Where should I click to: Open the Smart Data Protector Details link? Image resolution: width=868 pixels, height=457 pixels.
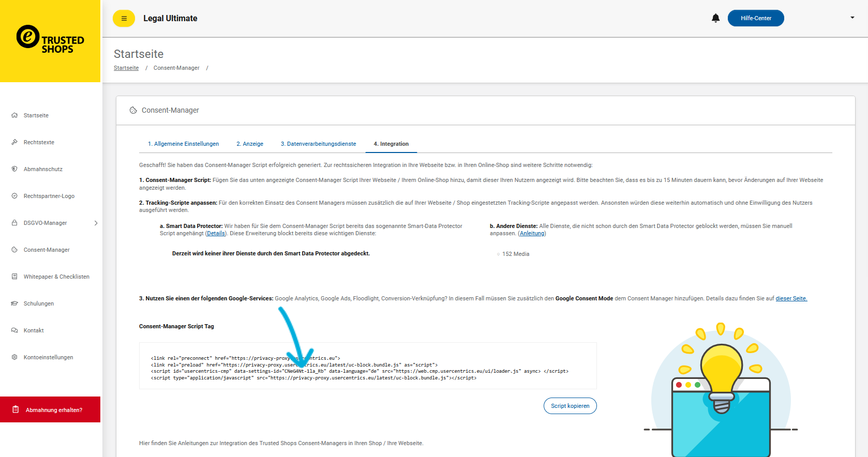pyautogui.click(x=216, y=233)
